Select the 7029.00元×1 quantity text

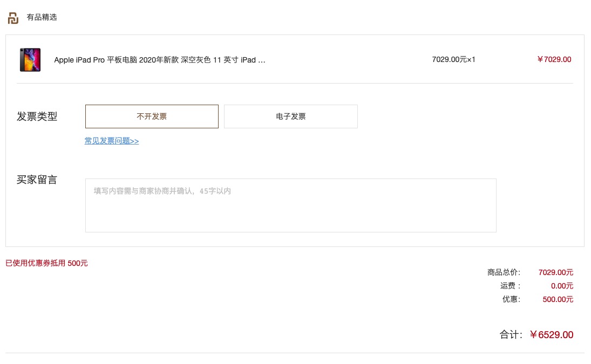(453, 59)
